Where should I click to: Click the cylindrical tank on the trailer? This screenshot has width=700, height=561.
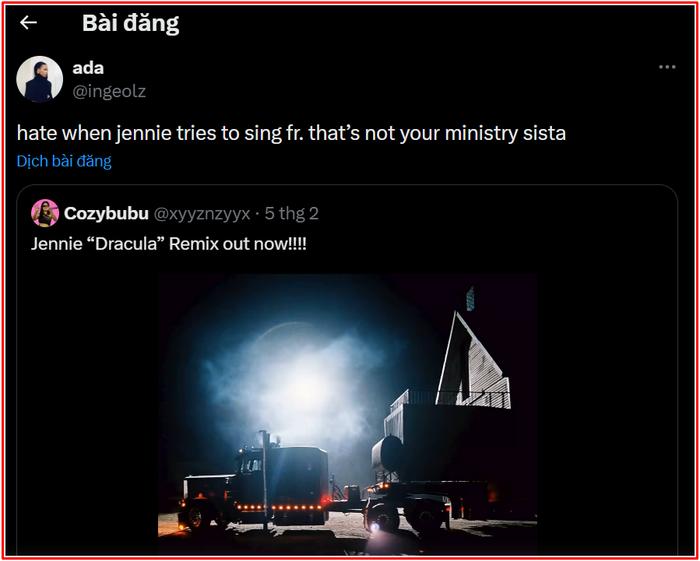[x=388, y=454]
